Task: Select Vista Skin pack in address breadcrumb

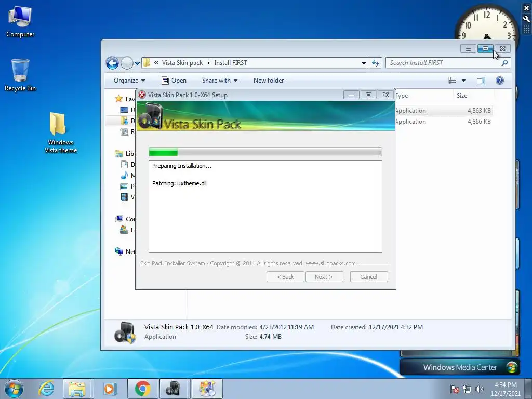Action: tap(182, 63)
